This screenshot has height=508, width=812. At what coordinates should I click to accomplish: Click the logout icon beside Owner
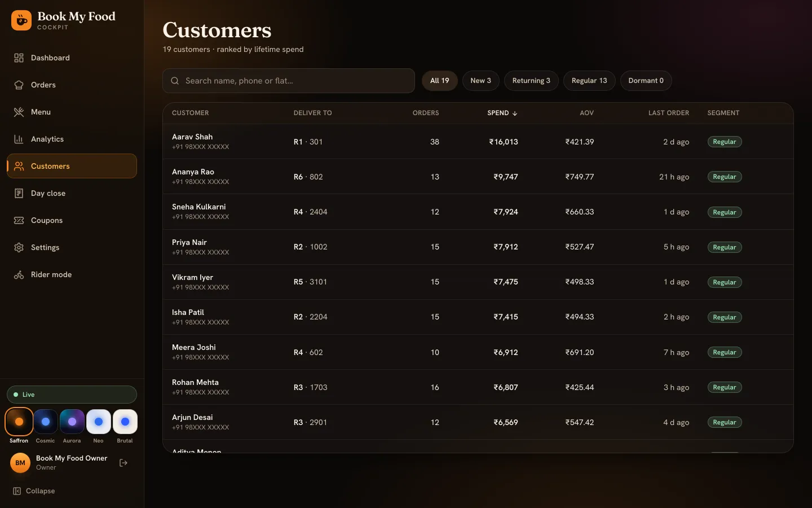(123, 463)
